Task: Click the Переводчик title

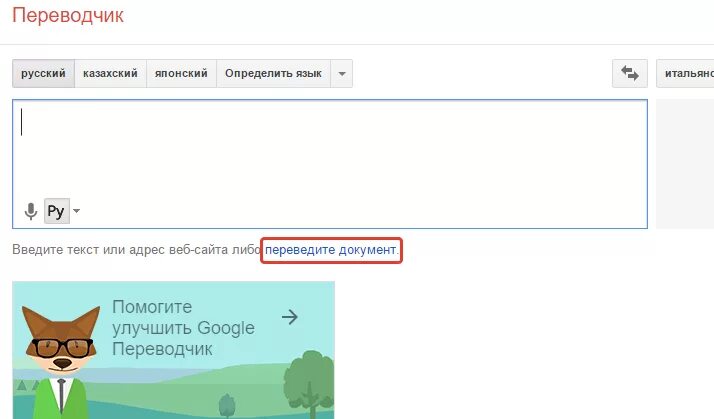Action: (68, 15)
